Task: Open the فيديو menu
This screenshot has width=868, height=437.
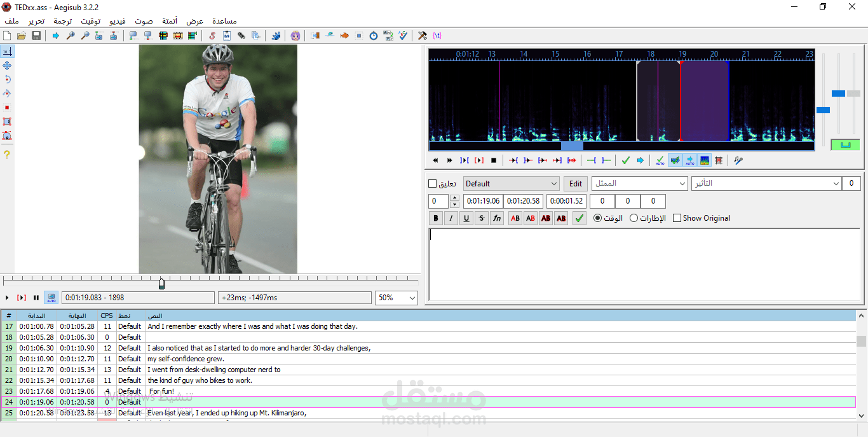Action: [118, 21]
